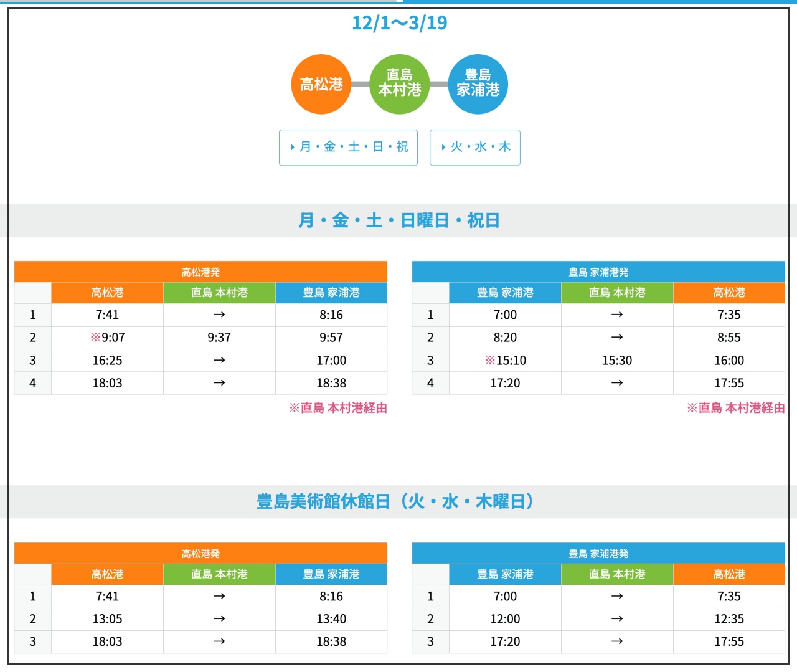Click the blue 豊島家浦港 circle icon

pos(478,85)
